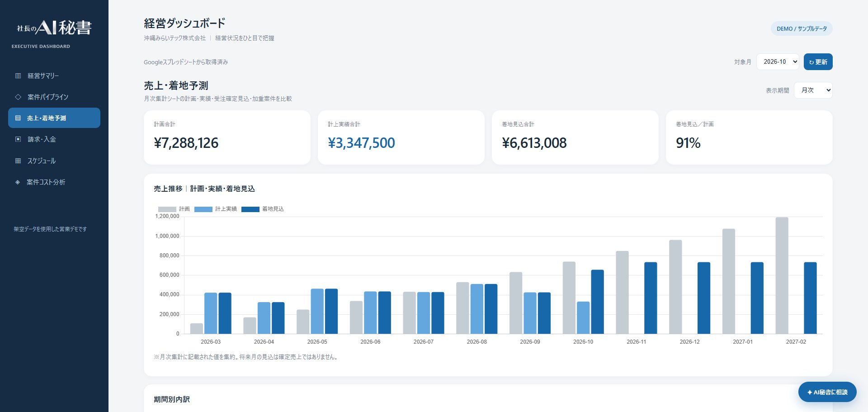Click the 2026-08 axis label
The height and width of the screenshot is (412, 868).
[477, 342]
